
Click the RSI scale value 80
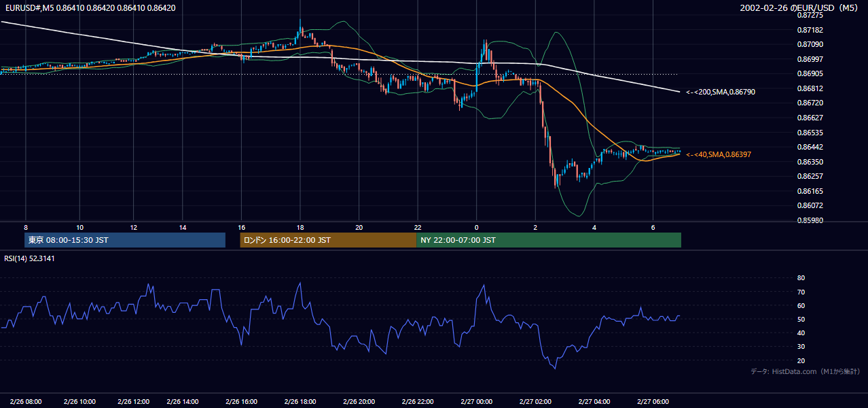[801, 278]
